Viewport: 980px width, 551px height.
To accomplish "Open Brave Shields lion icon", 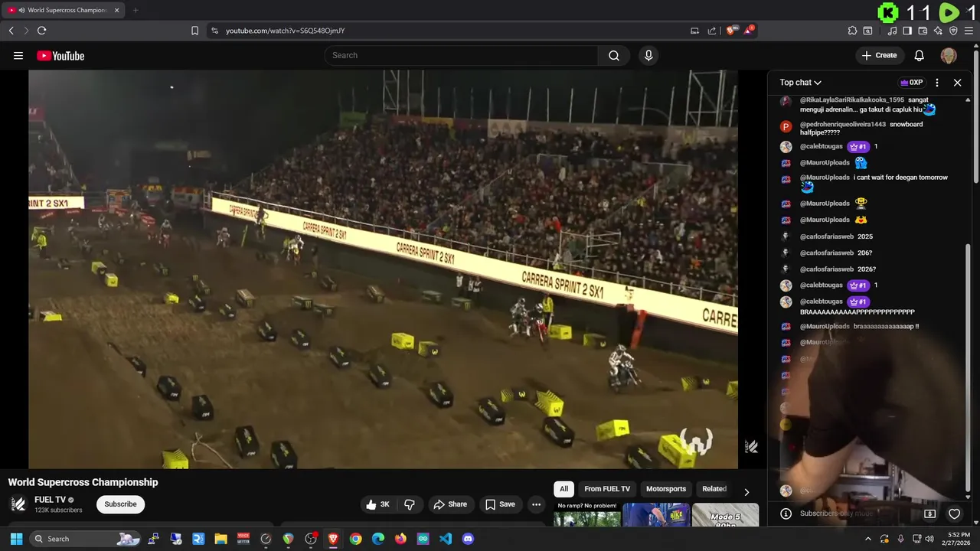I will 731,31.
